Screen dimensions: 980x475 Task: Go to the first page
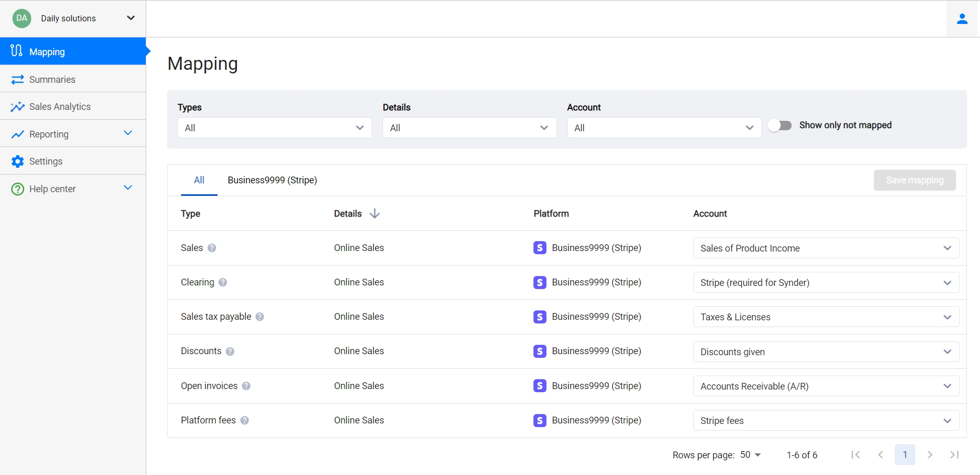point(856,455)
